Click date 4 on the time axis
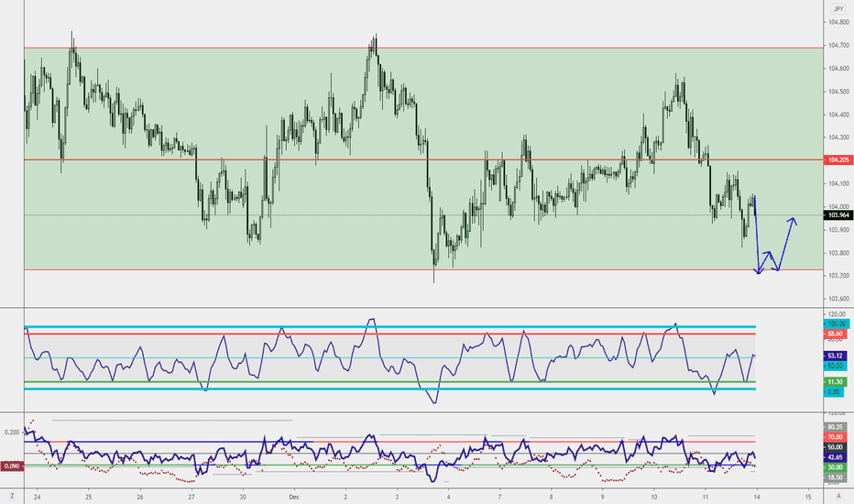854x504 pixels. 448,497
